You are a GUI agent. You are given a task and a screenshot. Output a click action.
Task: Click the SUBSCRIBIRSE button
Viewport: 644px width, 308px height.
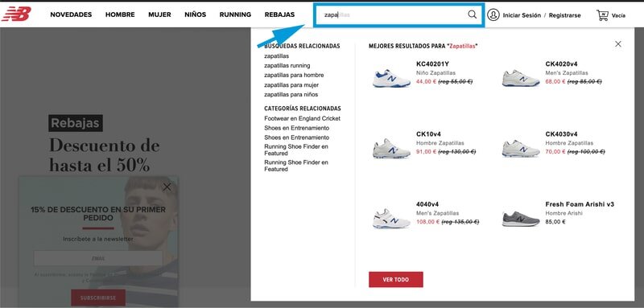pyautogui.click(x=98, y=298)
